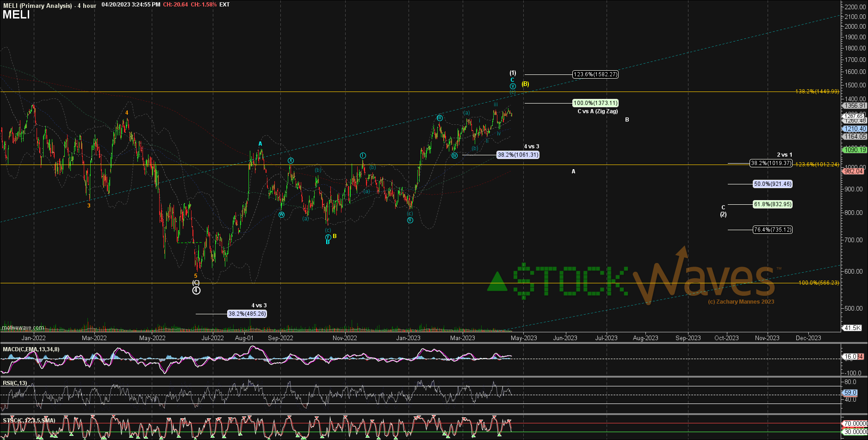Click the Sep-2022 date on the time axis

point(280,338)
